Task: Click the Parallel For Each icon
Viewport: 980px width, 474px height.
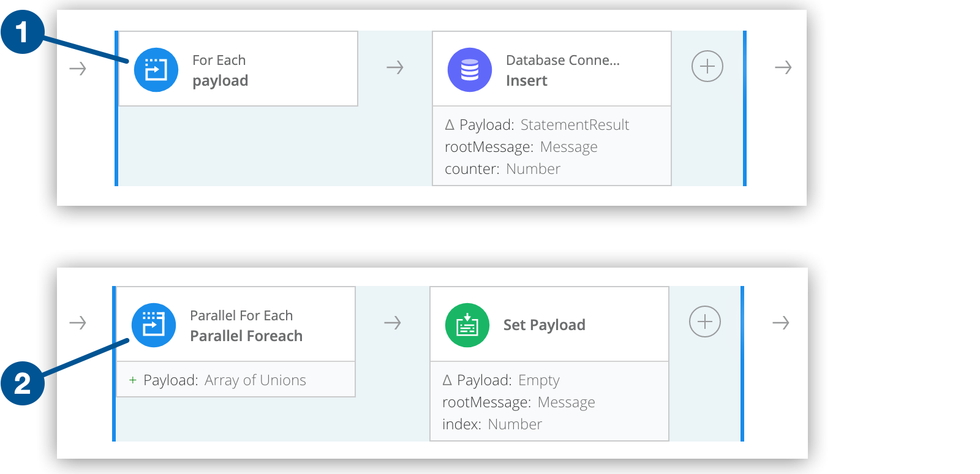Action: point(153,325)
